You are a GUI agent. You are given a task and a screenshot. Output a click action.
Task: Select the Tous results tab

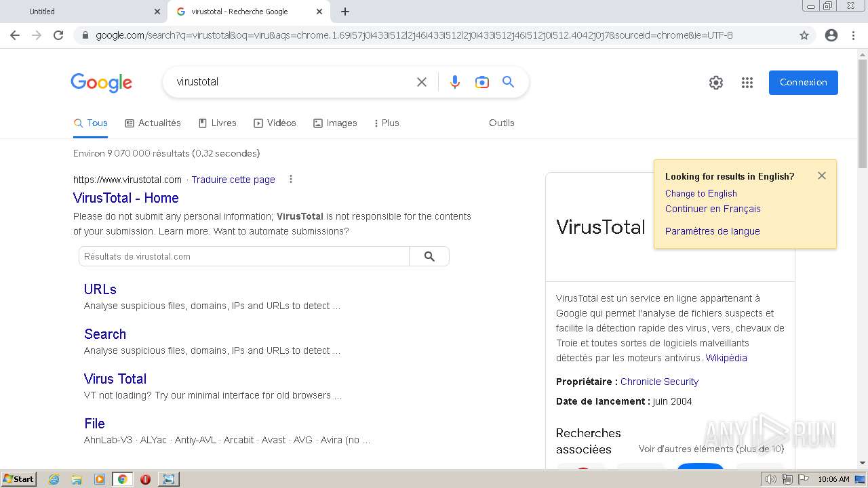pyautogui.click(x=91, y=123)
